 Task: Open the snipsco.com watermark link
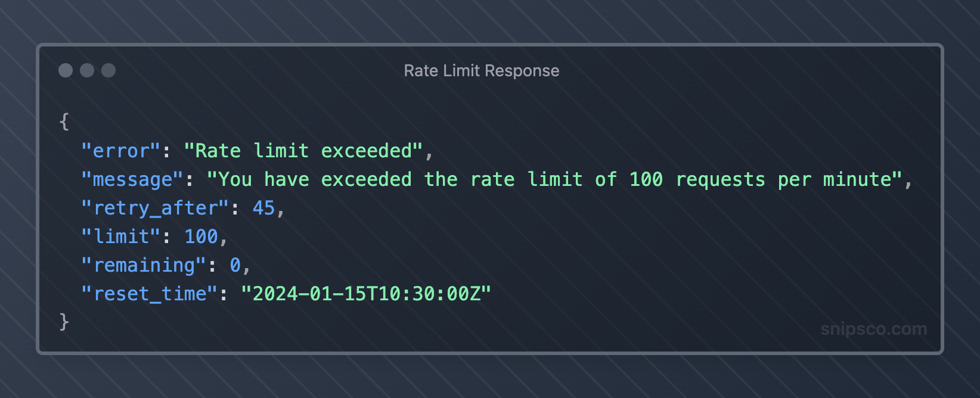pos(873,329)
